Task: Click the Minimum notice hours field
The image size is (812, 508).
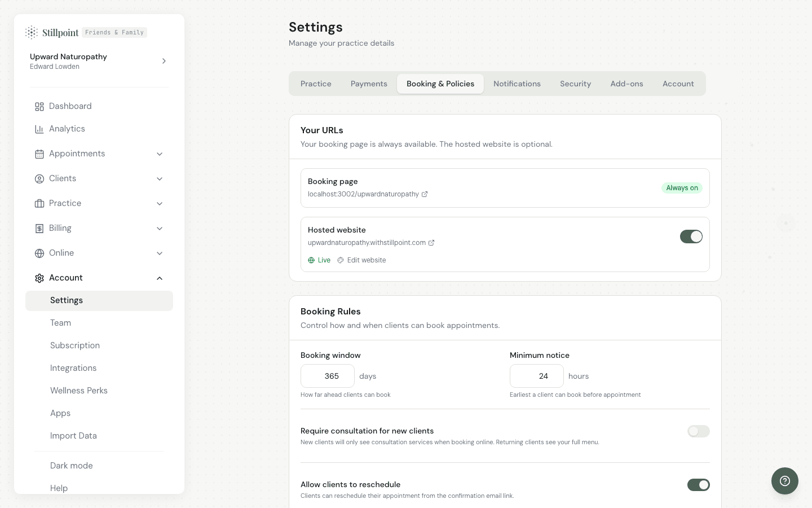Action: 537,376
